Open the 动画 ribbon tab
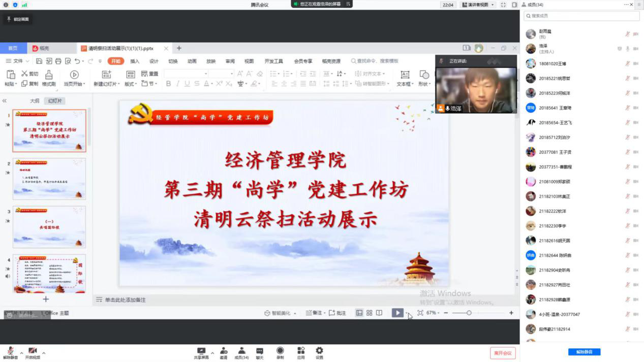Viewport: 644px width, 362px height. point(192,61)
